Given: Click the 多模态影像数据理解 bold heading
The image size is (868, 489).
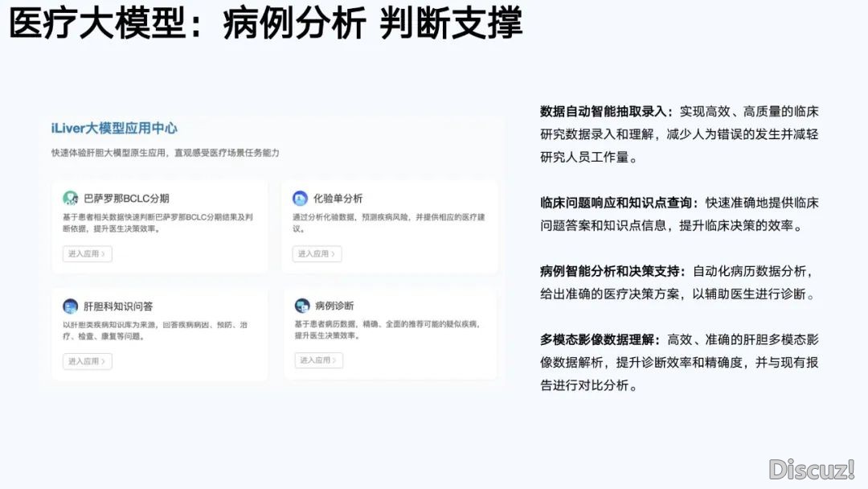Looking at the screenshot, I should pyautogui.click(x=597, y=339).
